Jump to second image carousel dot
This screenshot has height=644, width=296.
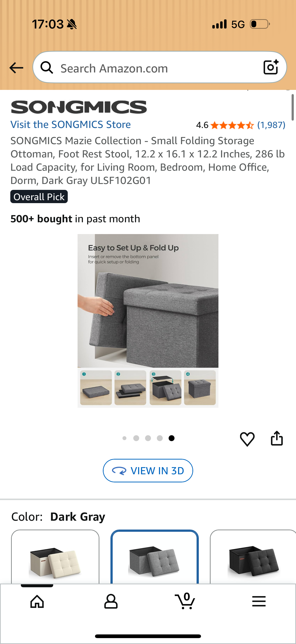click(x=136, y=438)
